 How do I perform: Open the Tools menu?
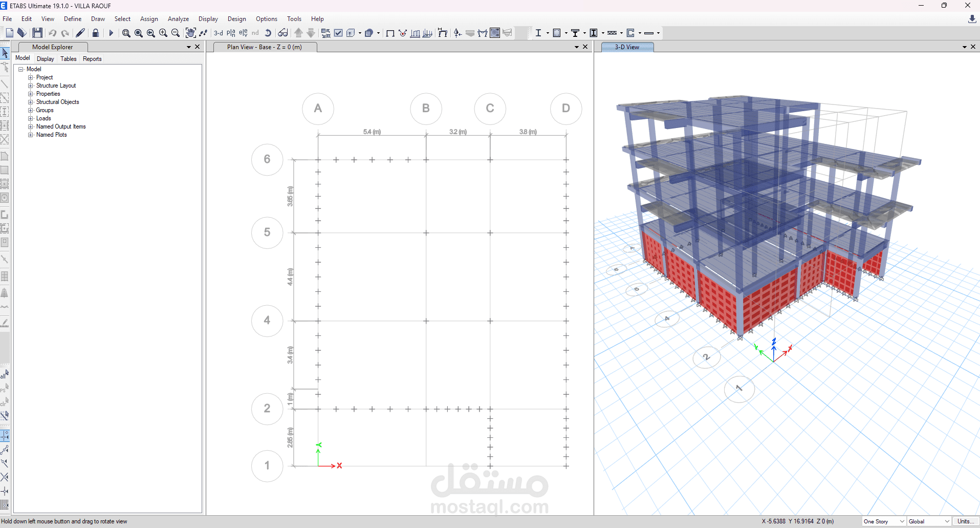(294, 19)
